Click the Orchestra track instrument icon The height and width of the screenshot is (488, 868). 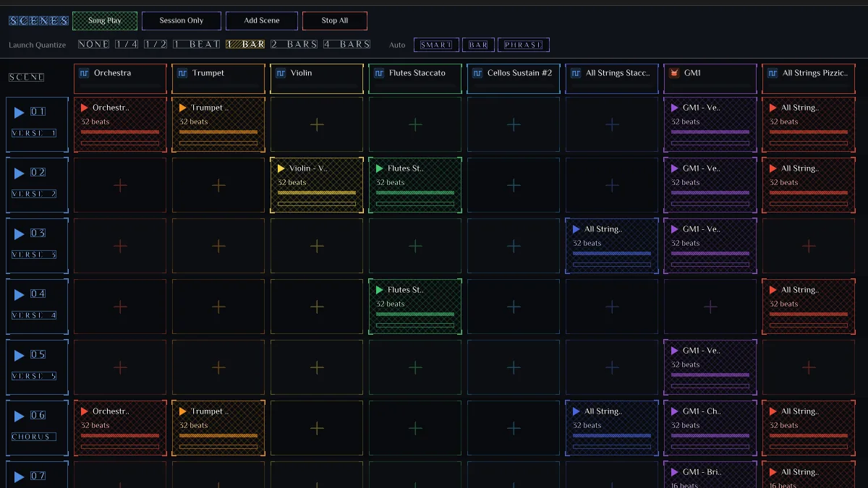click(84, 73)
